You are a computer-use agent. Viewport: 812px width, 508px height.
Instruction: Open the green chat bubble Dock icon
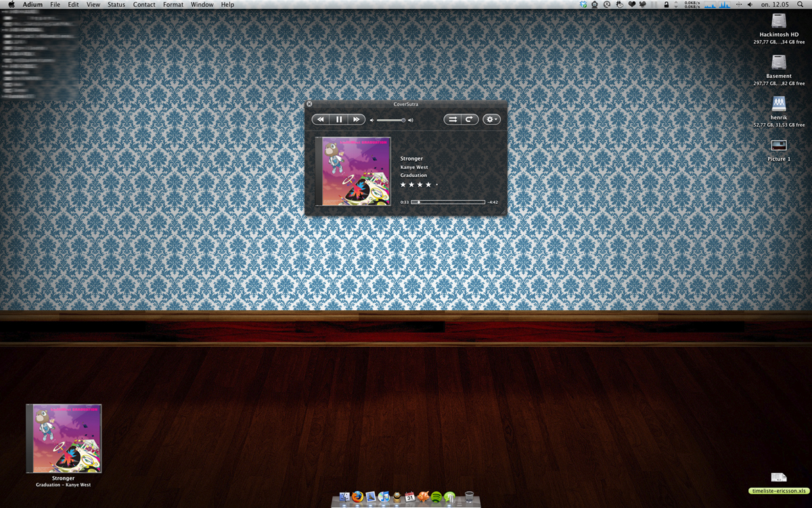coord(450,497)
